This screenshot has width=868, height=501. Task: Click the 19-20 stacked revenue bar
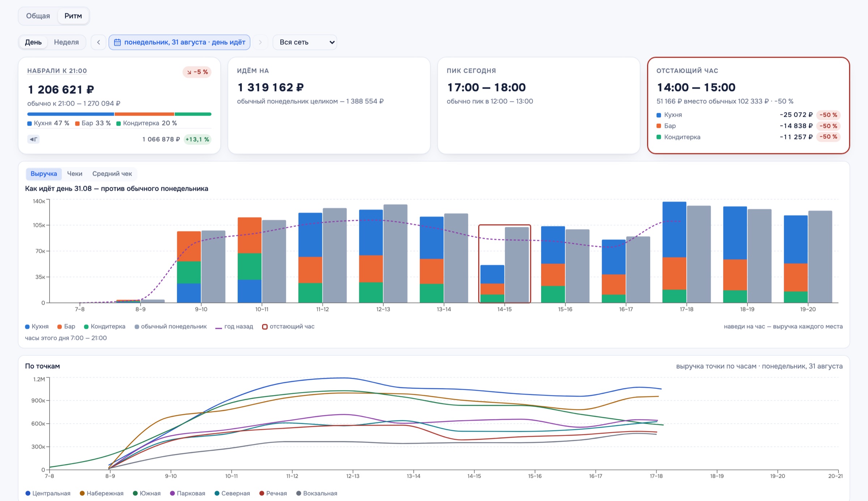[796, 259]
